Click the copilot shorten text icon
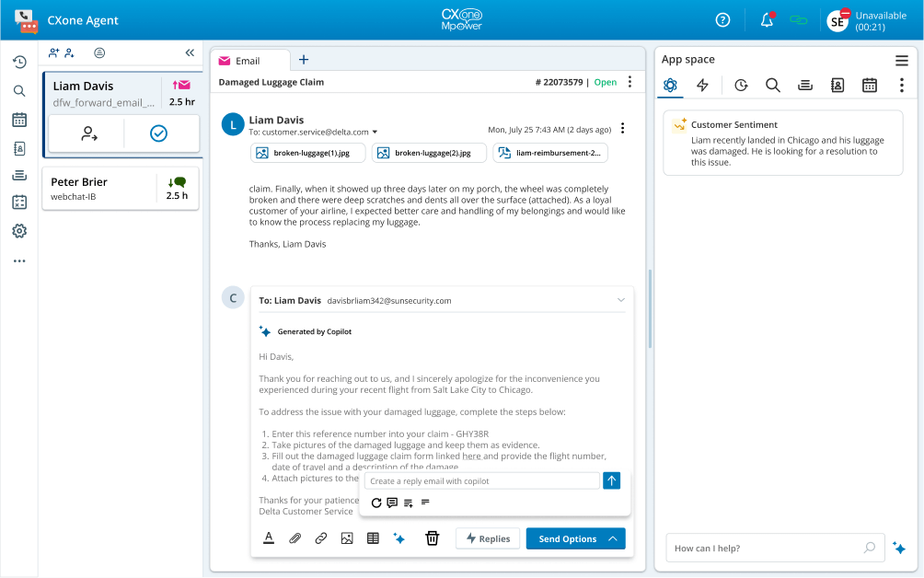Viewport: 924px width, 578px height. click(425, 502)
